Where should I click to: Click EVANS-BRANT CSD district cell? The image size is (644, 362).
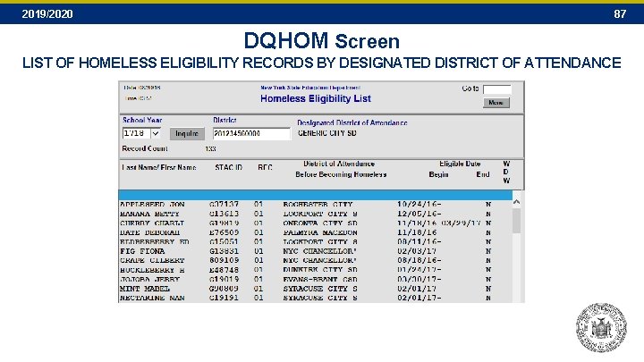click(320, 280)
